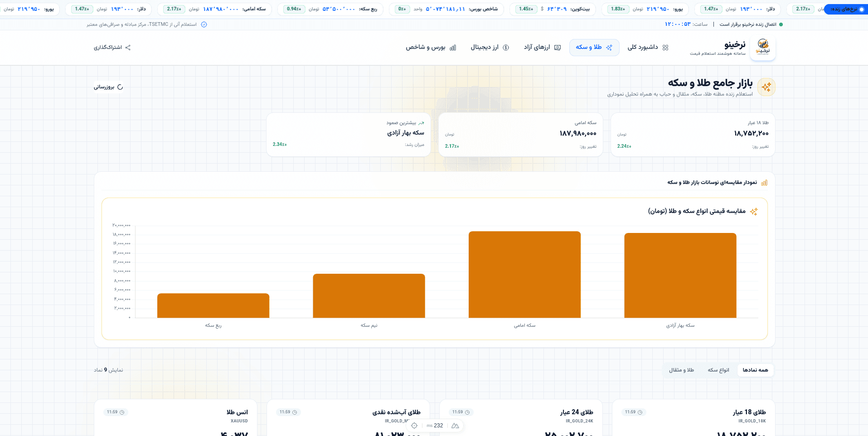Screen dimensions: 868x436
Task: Click the بیت‌کوین ticker item
Action: [553, 9]
